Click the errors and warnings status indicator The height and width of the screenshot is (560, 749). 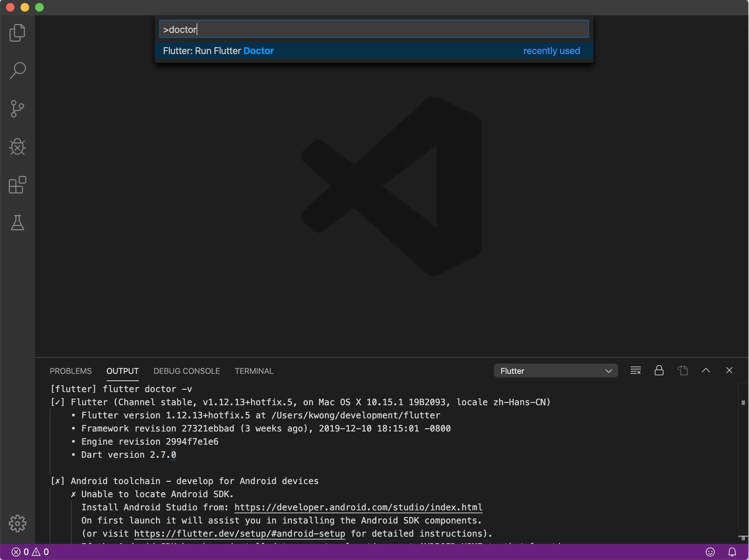point(30,552)
